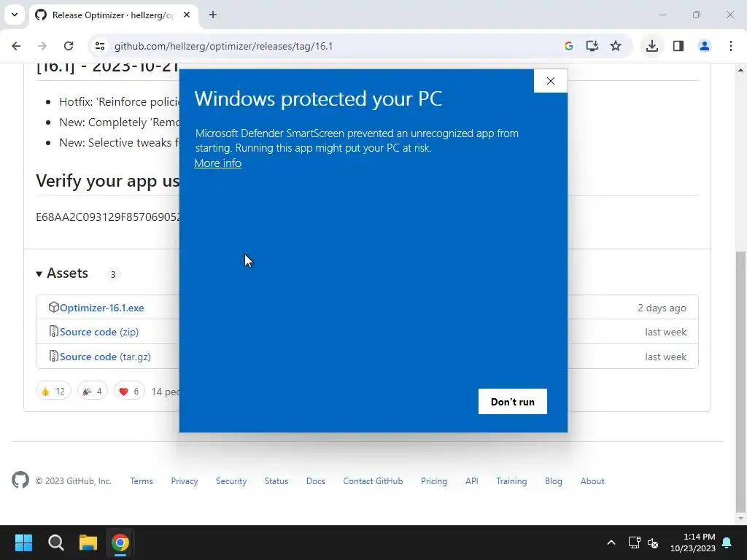Open the Terms footer link
This screenshot has width=747, height=560.
[x=142, y=481]
